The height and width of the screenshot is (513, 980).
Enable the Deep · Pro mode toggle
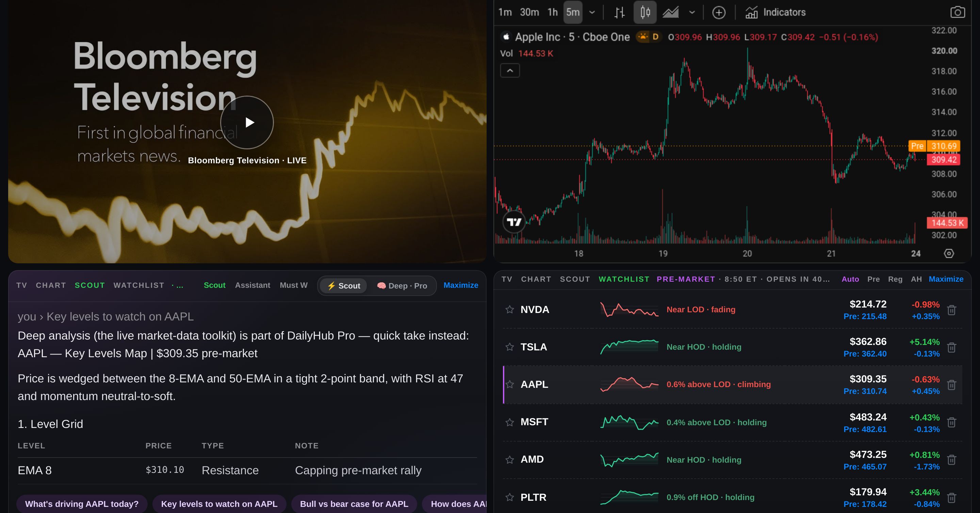point(402,286)
